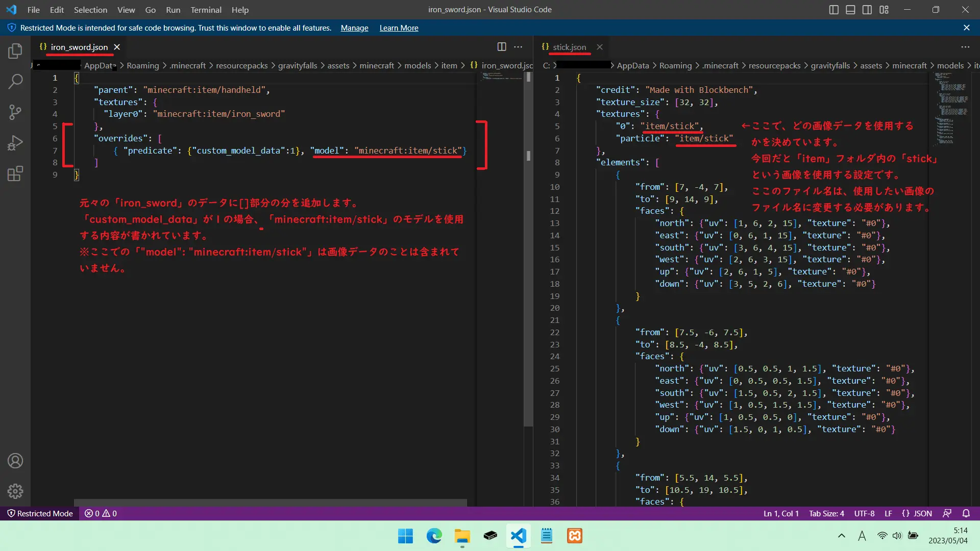
Task: Open the Explorer view in activity bar
Action: tap(15, 51)
